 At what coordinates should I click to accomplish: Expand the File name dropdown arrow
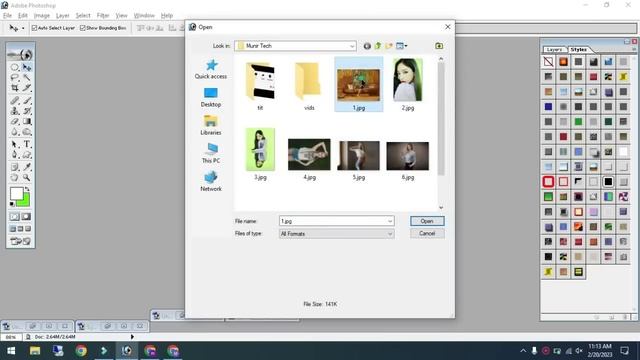pos(390,221)
